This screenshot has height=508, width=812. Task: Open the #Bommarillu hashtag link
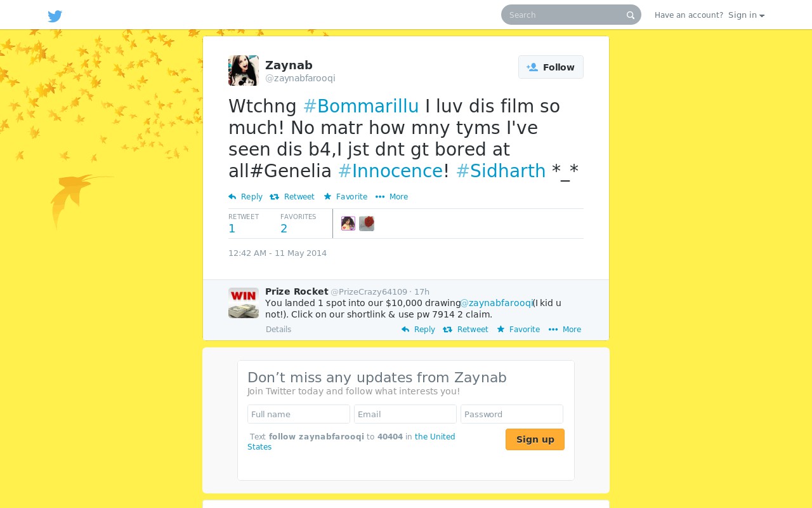click(x=361, y=106)
